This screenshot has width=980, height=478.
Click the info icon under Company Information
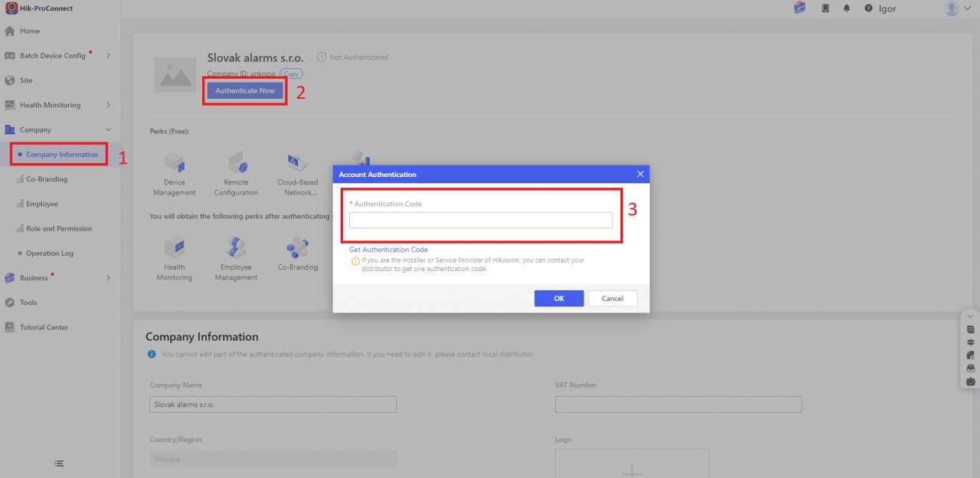pyautogui.click(x=152, y=354)
